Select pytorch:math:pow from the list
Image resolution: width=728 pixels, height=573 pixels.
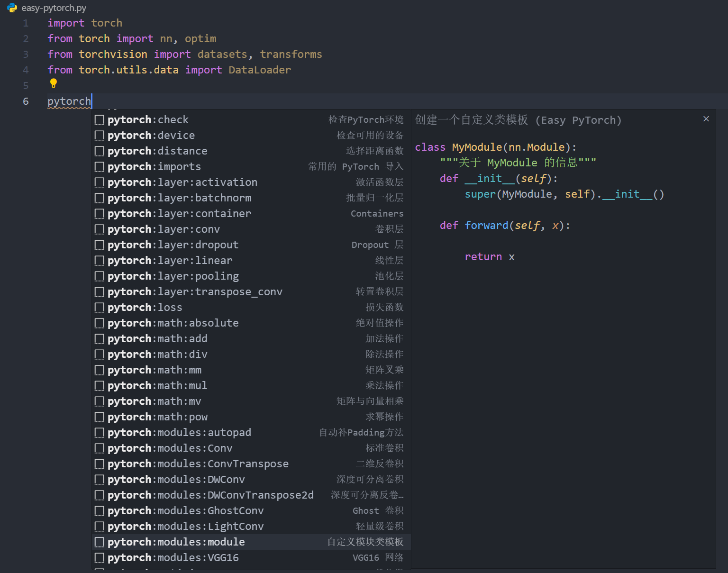(251, 417)
